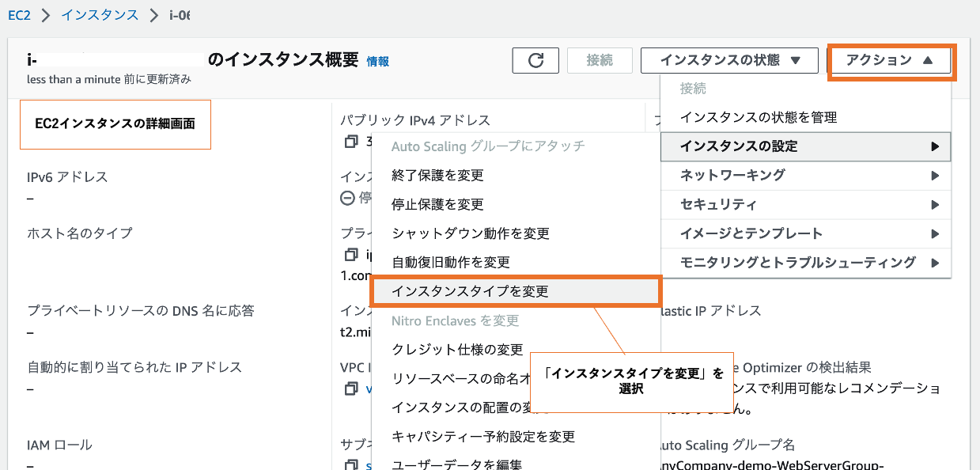The height and width of the screenshot is (470, 980).
Task: Open the インスタンスの状態 dropdown
Action: tap(728, 60)
